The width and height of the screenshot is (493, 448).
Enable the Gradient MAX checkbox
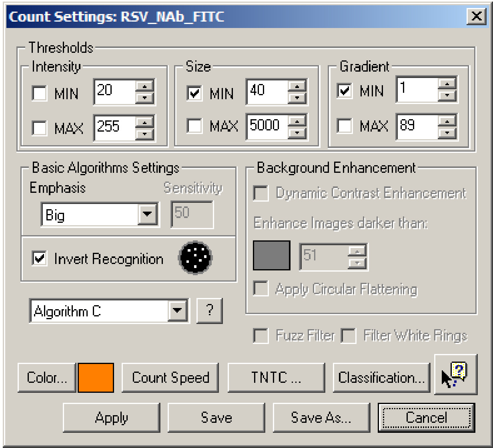[345, 127]
